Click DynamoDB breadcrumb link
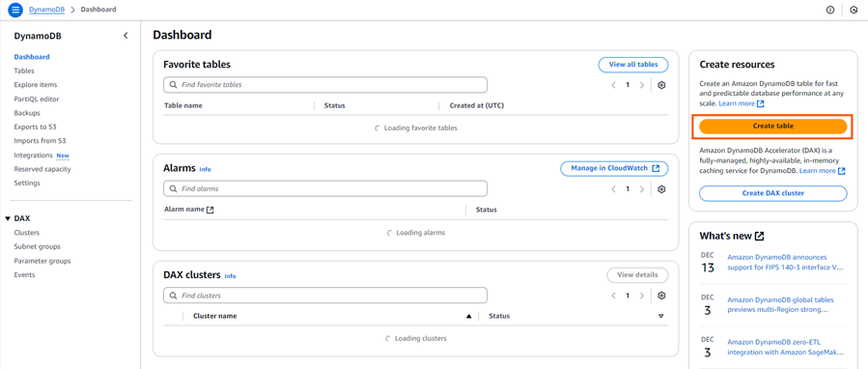The height and width of the screenshot is (369, 868). 47,10
